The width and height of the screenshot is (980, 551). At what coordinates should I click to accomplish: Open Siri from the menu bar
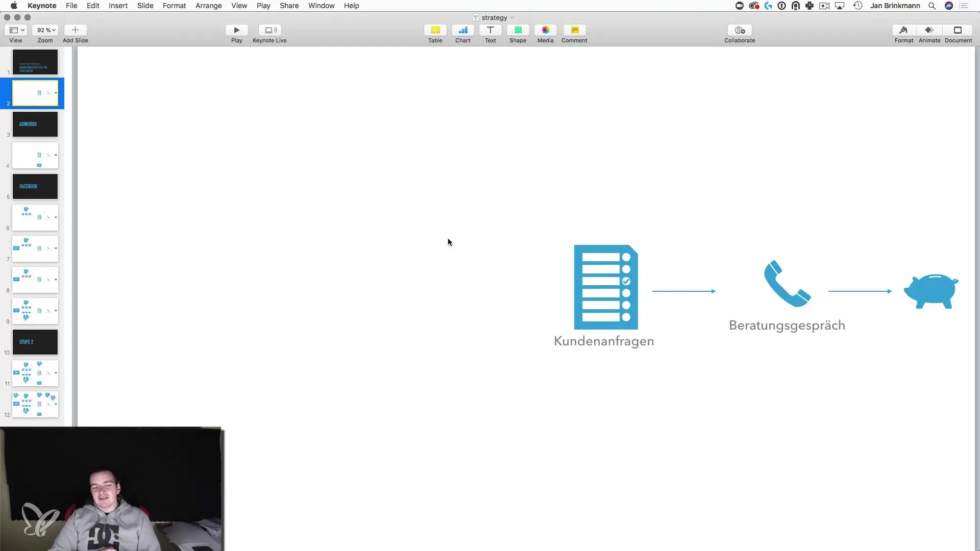[x=949, y=6]
